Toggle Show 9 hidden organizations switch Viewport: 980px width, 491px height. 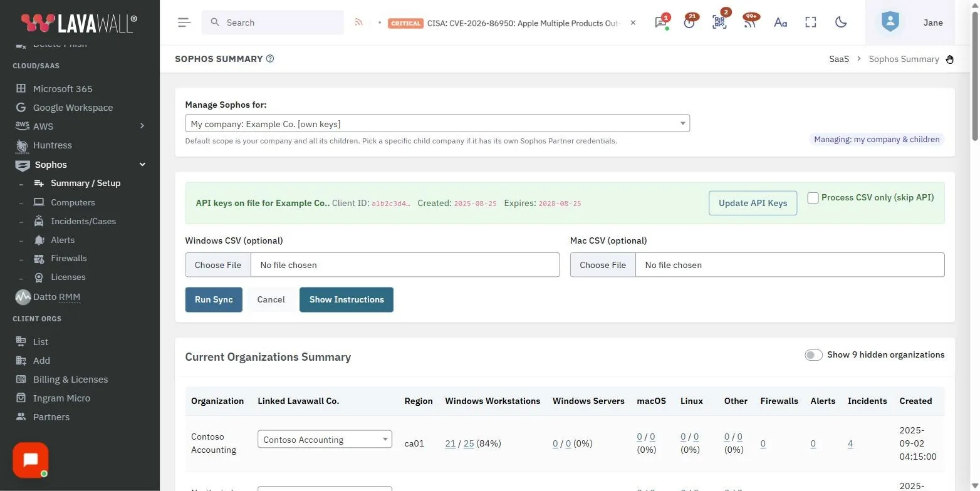pyautogui.click(x=813, y=355)
